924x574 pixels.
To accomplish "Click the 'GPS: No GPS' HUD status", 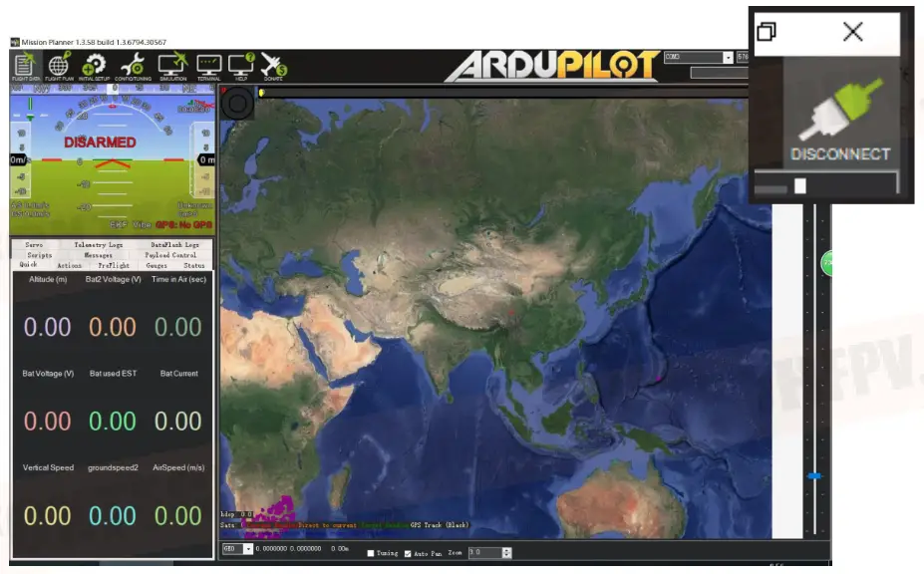I will tap(183, 224).
